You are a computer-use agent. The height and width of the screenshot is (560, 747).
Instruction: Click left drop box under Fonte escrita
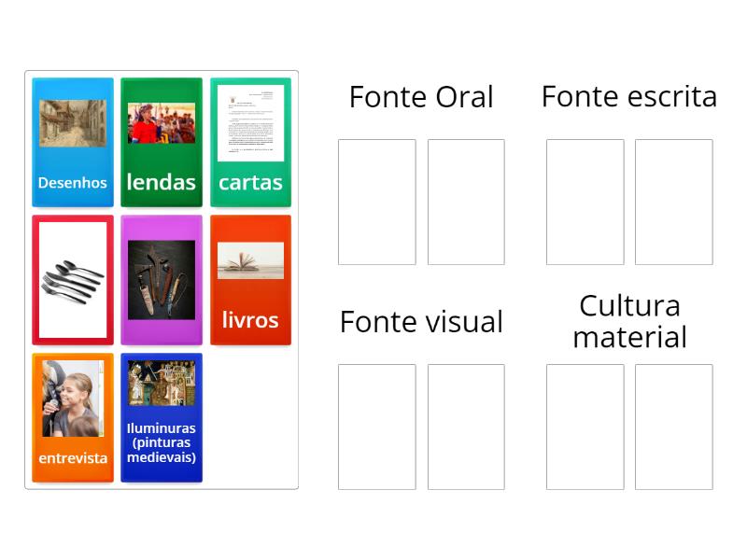point(585,202)
